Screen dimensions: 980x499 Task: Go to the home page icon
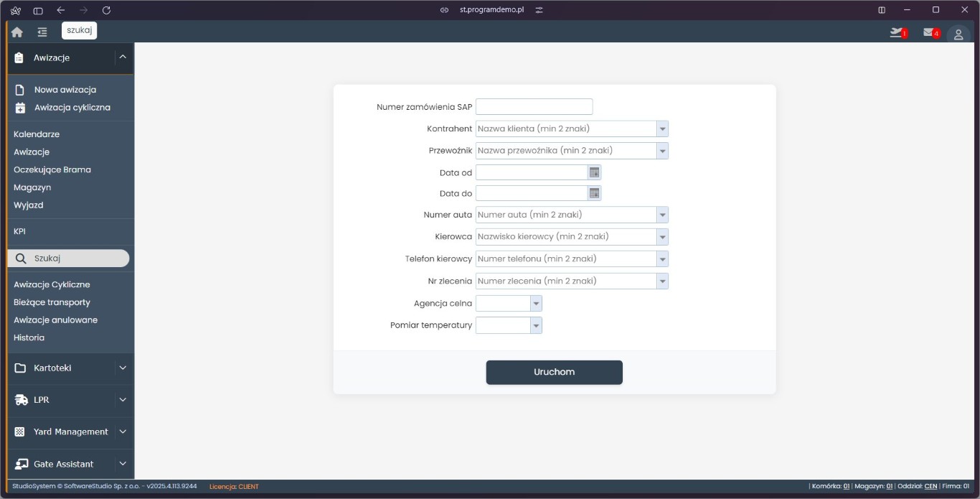[17, 32]
